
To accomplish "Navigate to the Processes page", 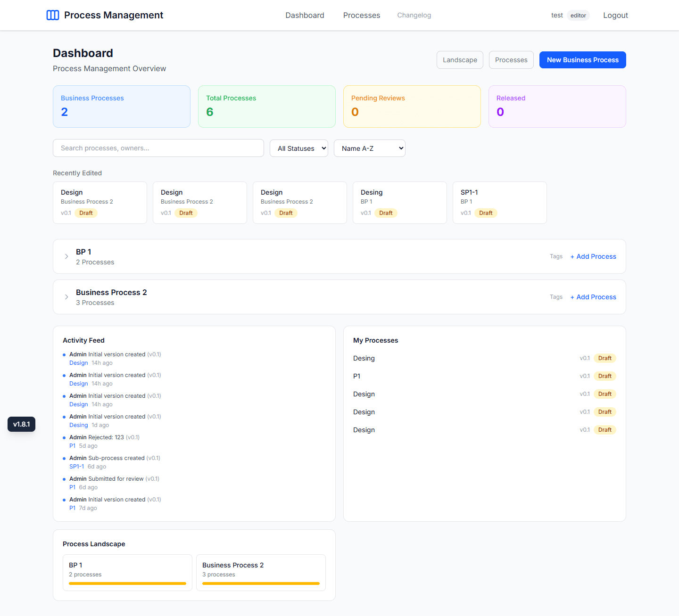I will point(361,15).
